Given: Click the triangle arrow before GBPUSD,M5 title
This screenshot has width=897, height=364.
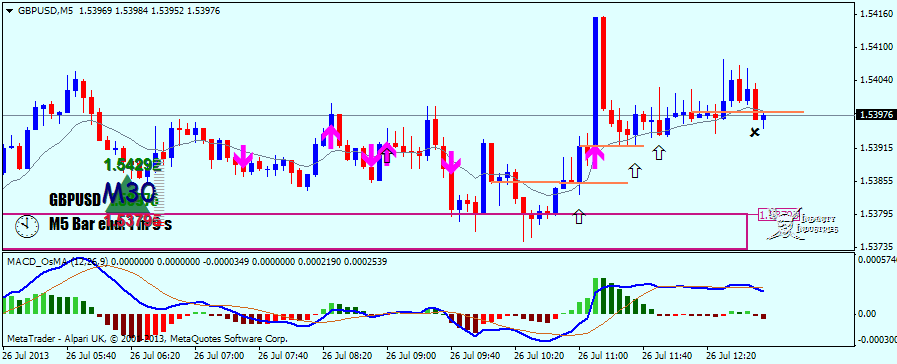Looking at the screenshot, I should 9,11.
